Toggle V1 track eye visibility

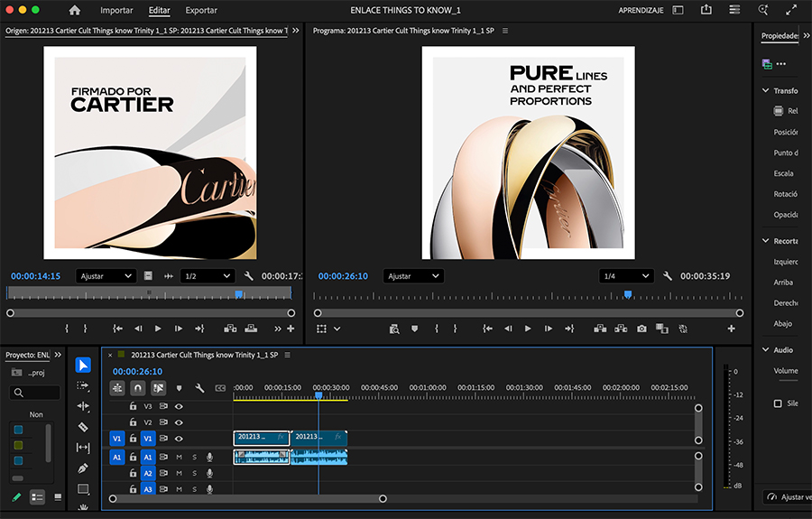click(x=179, y=439)
